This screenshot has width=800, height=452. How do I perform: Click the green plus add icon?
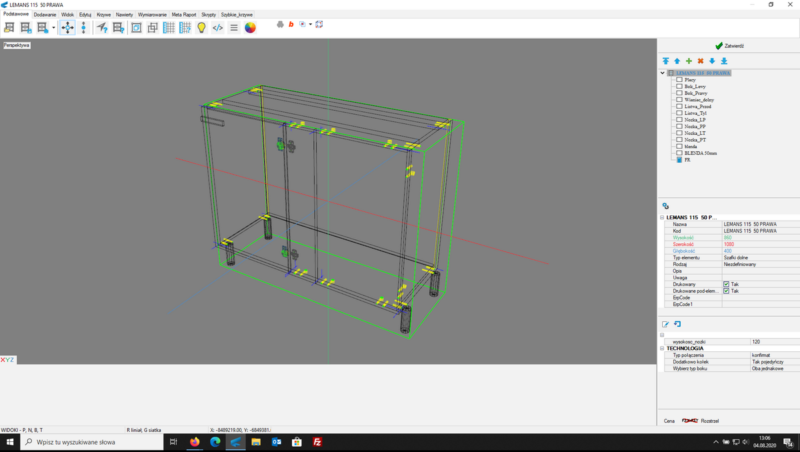click(688, 61)
